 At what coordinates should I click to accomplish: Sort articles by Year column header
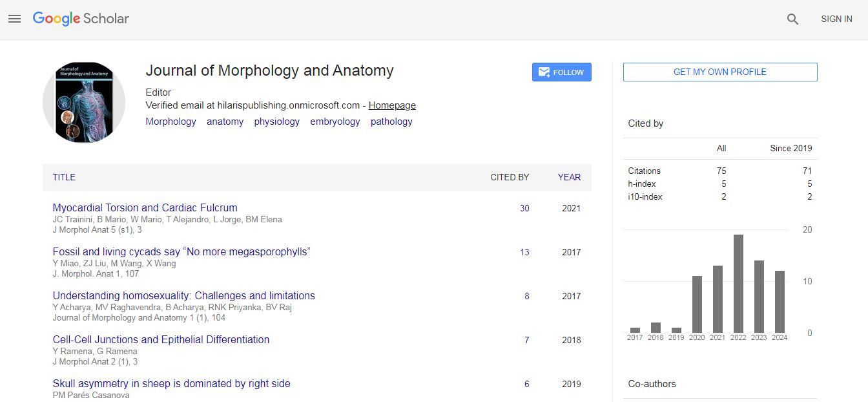click(569, 177)
